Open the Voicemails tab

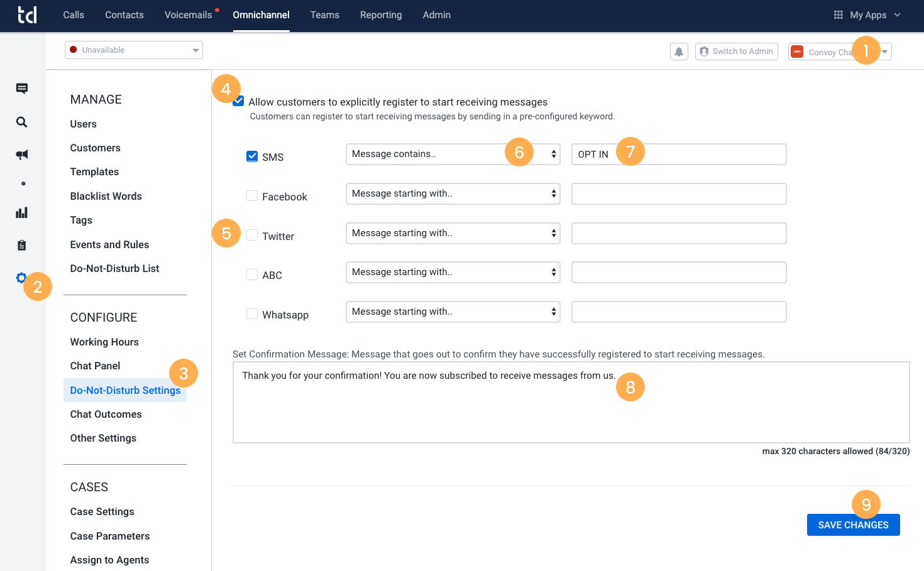188,15
